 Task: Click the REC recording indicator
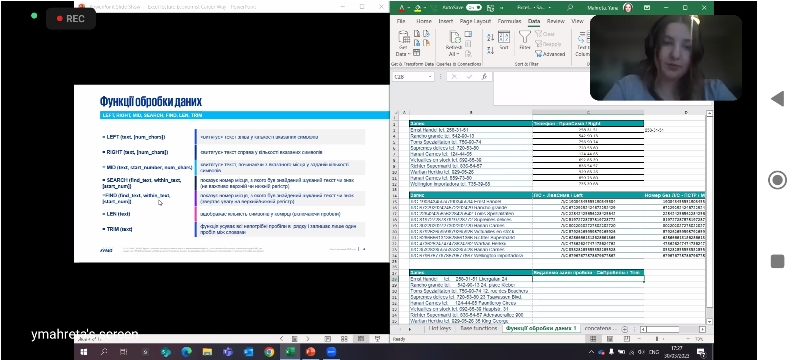(x=71, y=18)
